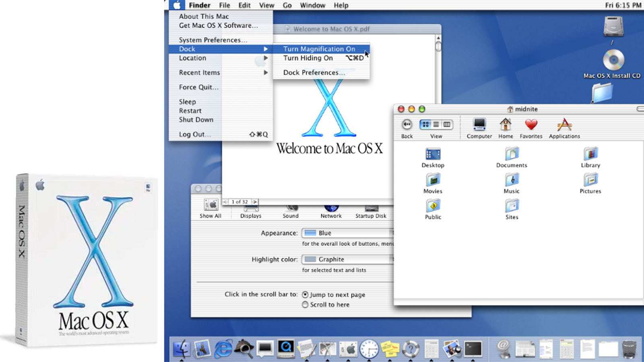Select the Jump to next page radio button
Screen dimensions: 644x362
click(x=305, y=294)
